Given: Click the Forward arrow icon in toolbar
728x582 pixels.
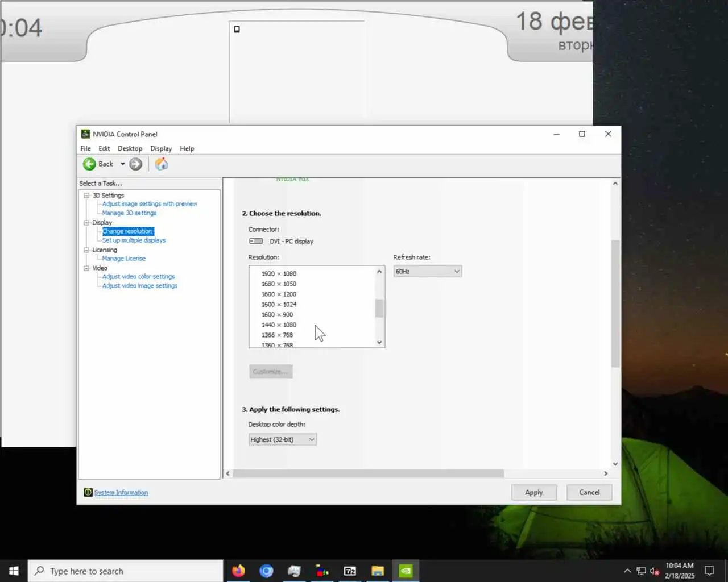Looking at the screenshot, I should tap(135, 164).
